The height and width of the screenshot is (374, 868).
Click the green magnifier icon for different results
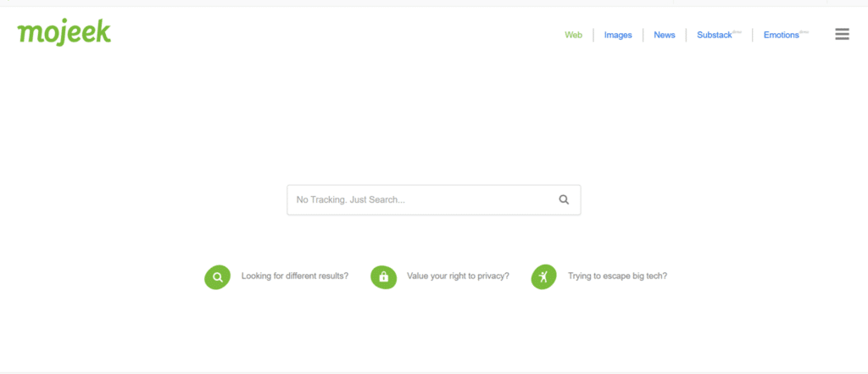[218, 276]
